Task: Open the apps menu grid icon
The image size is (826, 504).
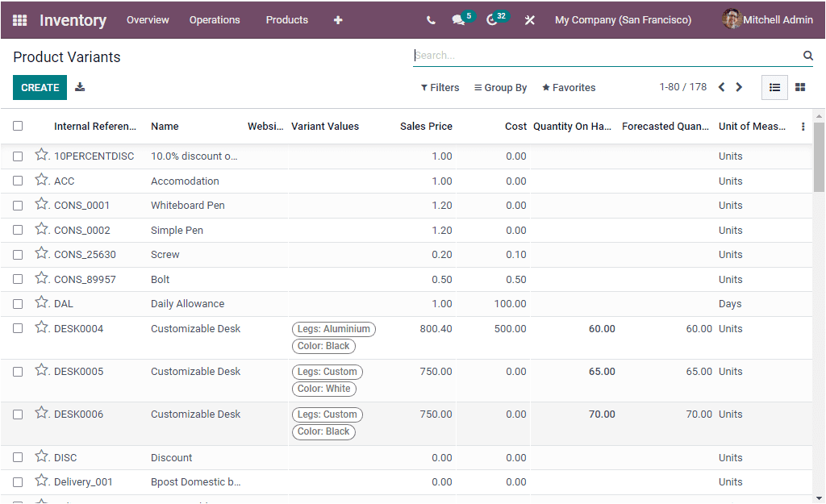Action: 19,19
